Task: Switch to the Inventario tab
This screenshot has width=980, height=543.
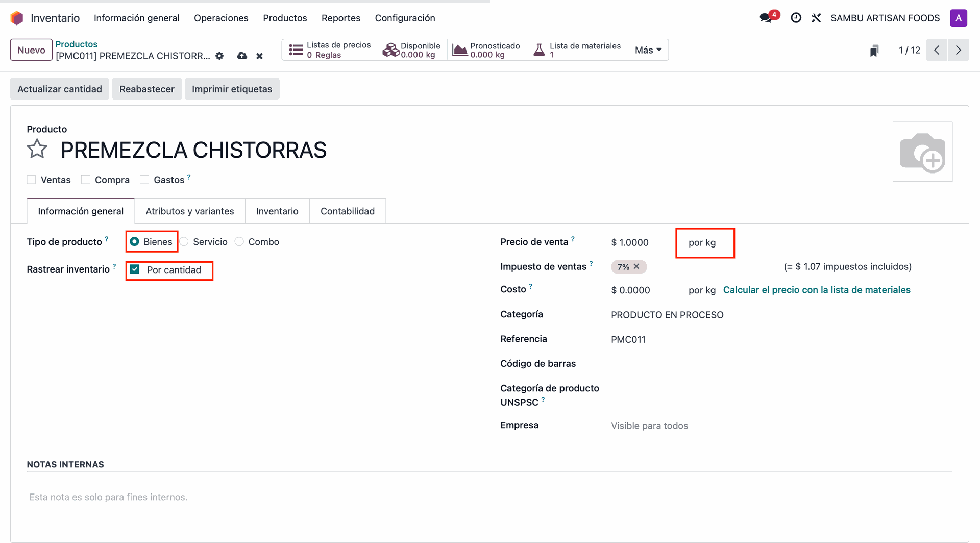Action: (277, 211)
